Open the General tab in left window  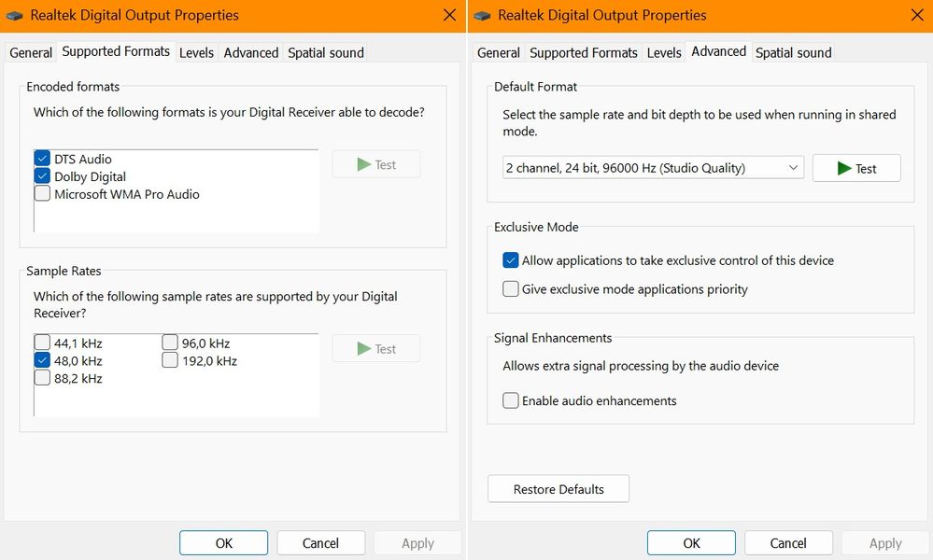31,53
